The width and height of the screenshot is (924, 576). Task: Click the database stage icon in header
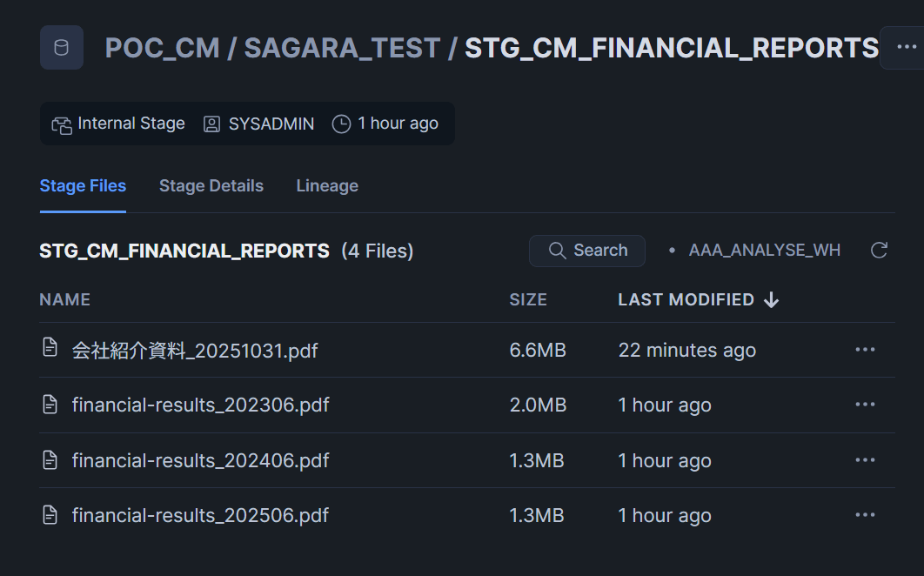tap(62, 47)
